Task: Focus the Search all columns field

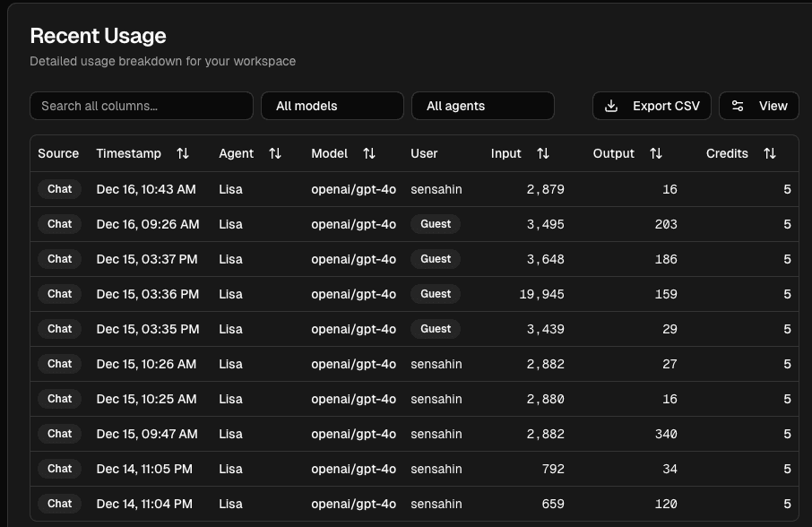Action: 142,106
